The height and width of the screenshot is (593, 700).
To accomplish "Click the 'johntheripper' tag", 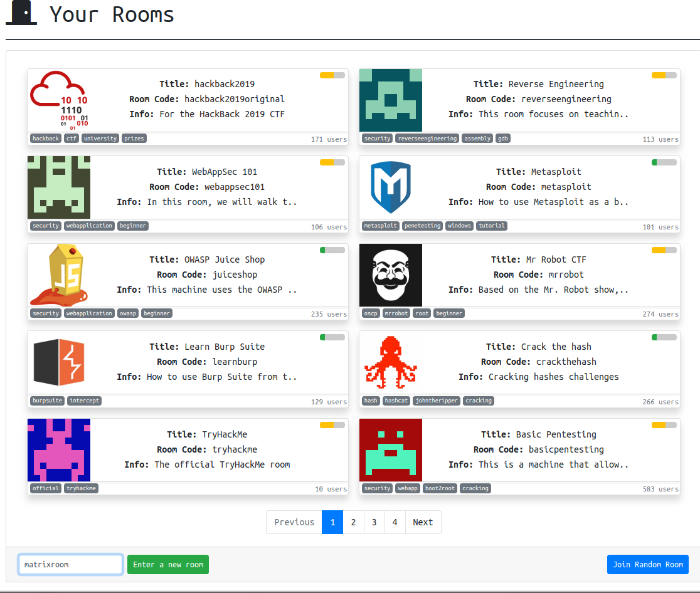I will [x=437, y=401].
